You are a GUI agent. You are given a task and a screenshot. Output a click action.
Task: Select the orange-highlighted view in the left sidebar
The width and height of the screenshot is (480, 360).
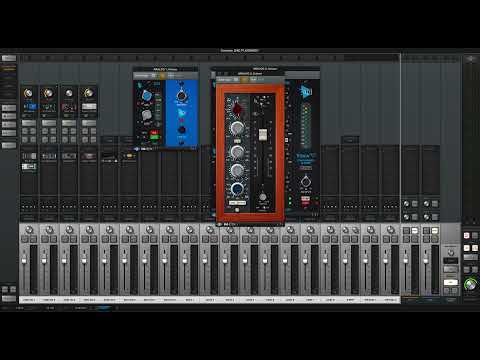click(9, 68)
